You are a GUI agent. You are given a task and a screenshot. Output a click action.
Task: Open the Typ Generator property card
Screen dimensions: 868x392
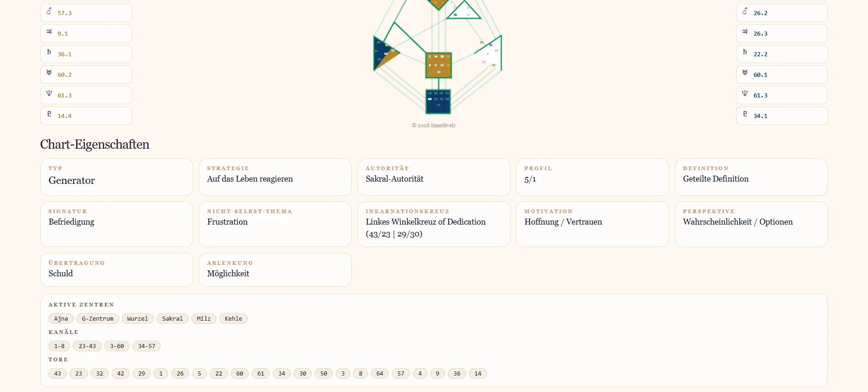click(117, 177)
